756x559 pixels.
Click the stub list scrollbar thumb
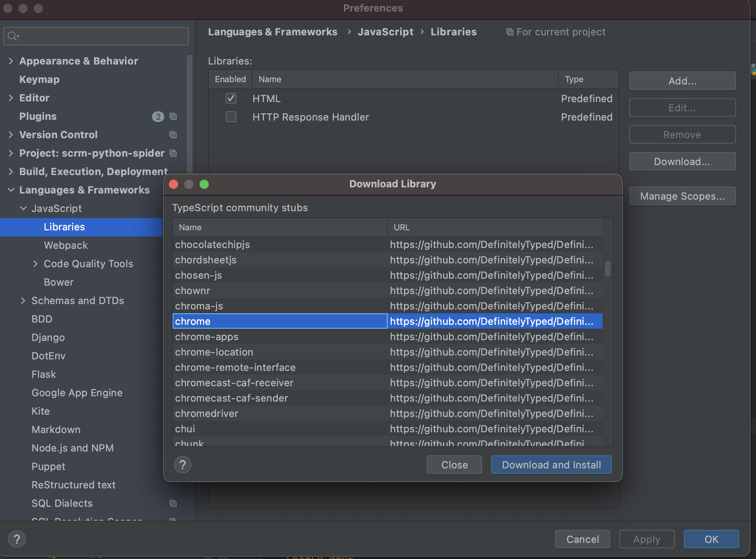click(607, 268)
